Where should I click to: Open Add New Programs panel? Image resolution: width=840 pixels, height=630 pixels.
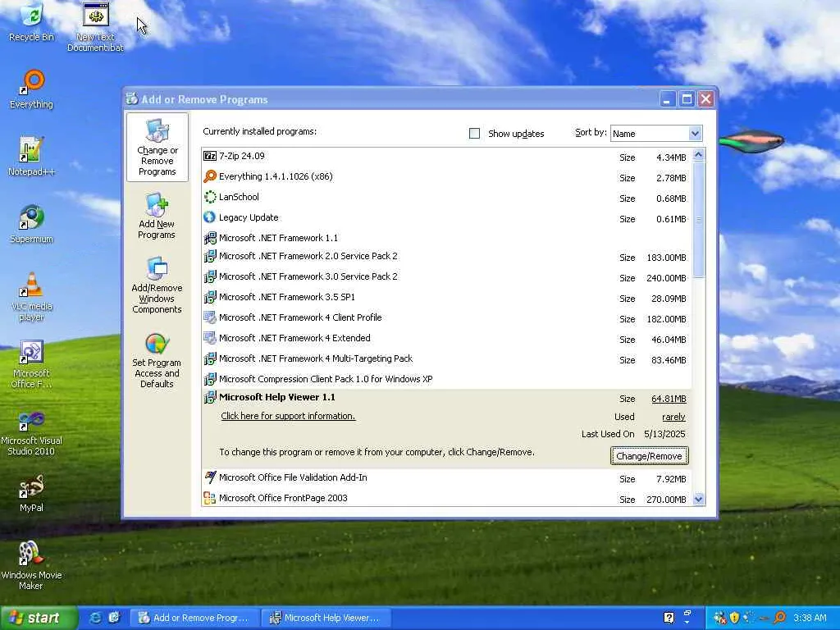pyautogui.click(x=157, y=217)
